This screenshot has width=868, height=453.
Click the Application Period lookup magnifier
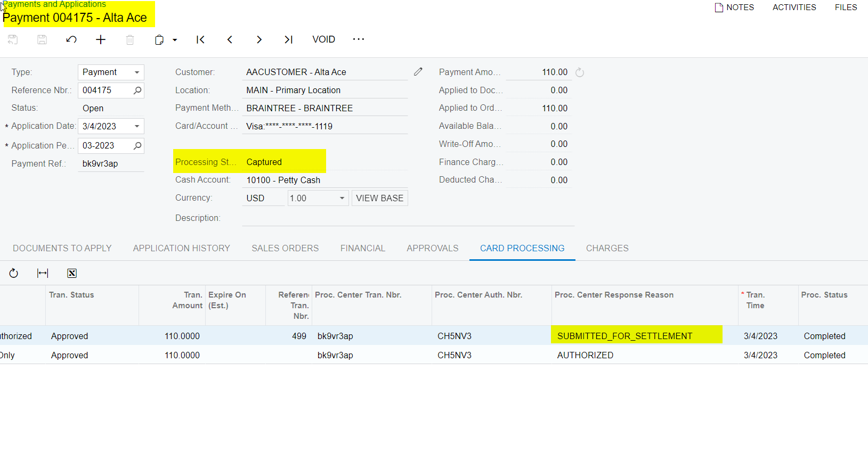click(x=137, y=146)
